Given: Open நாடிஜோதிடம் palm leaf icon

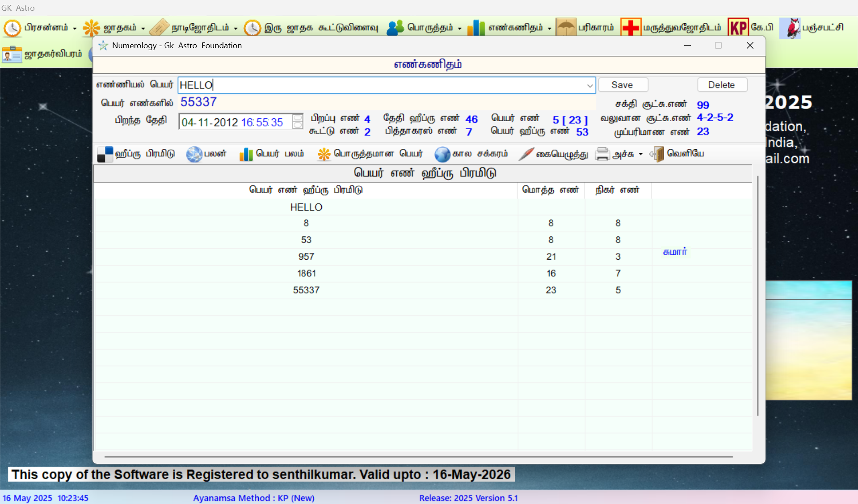Looking at the screenshot, I should (x=159, y=28).
